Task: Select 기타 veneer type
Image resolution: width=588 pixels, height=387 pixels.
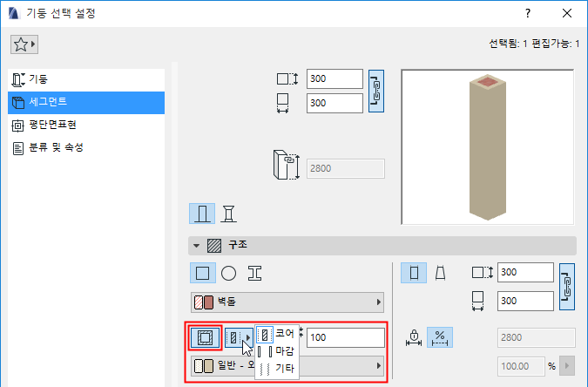Action: [x=277, y=369]
